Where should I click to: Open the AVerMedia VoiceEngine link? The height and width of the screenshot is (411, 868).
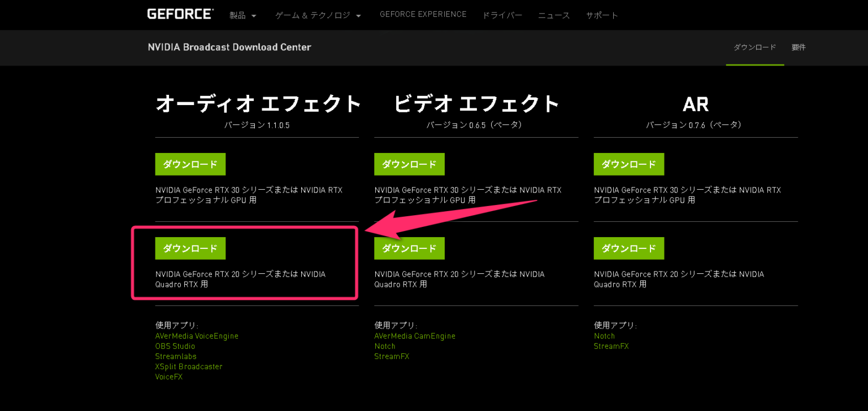(197, 336)
